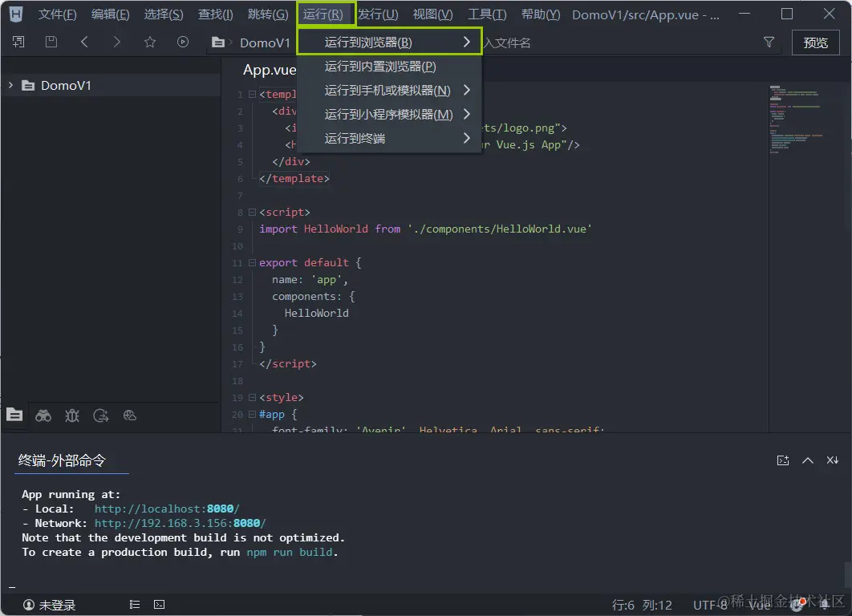Click the npm run build text in terminal

[x=289, y=552]
